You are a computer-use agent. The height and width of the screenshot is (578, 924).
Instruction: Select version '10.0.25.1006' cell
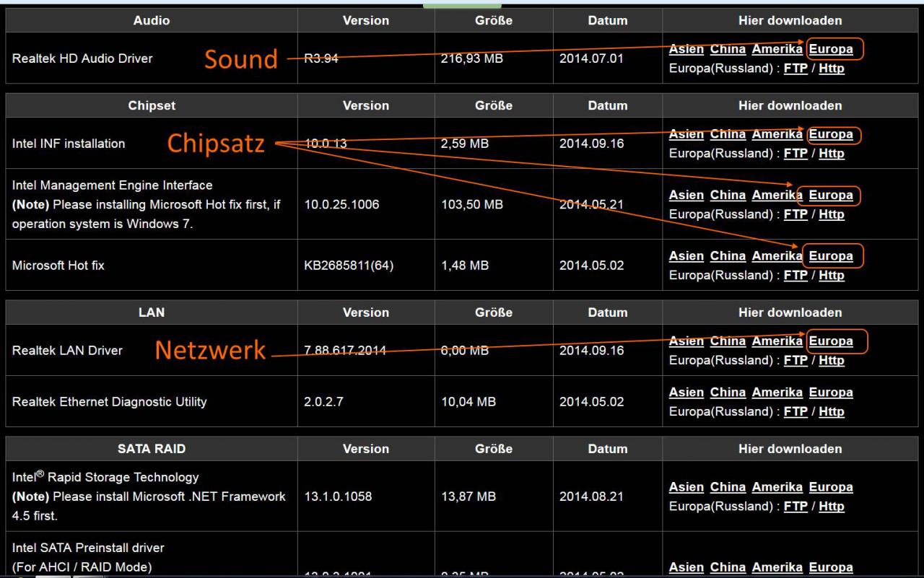(366, 204)
